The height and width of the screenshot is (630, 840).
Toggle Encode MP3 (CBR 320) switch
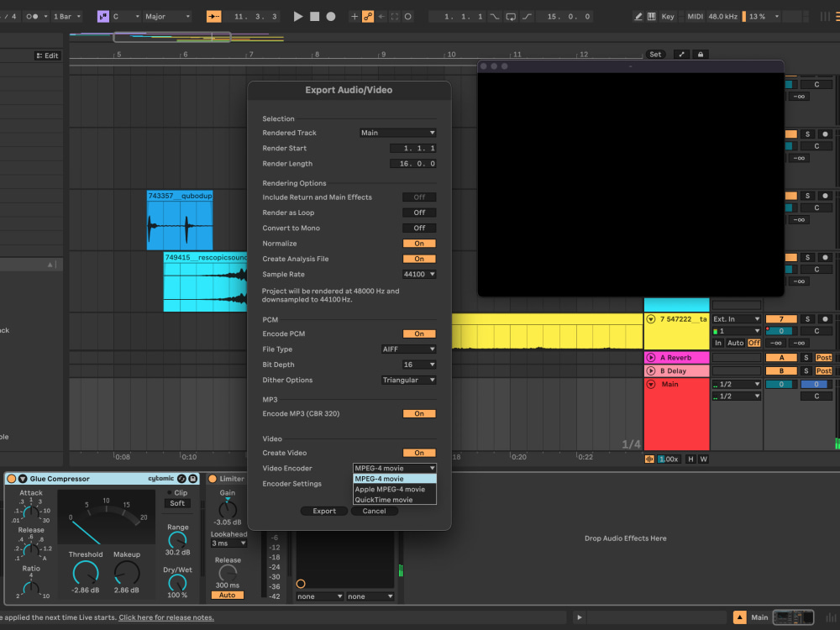tap(419, 413)
